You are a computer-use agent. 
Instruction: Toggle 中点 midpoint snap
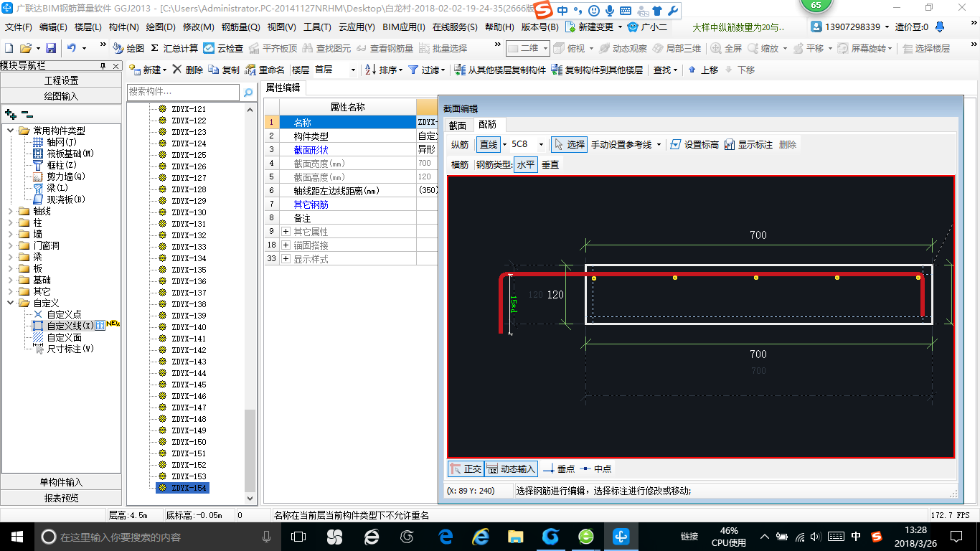(x=596, y=468)
